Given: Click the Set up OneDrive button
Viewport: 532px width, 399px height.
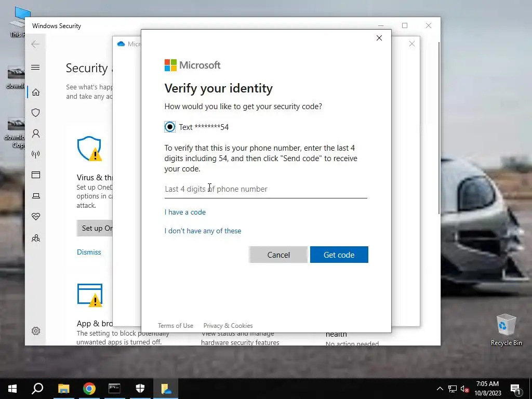Looking at the screenshot, I should point(95,229).
